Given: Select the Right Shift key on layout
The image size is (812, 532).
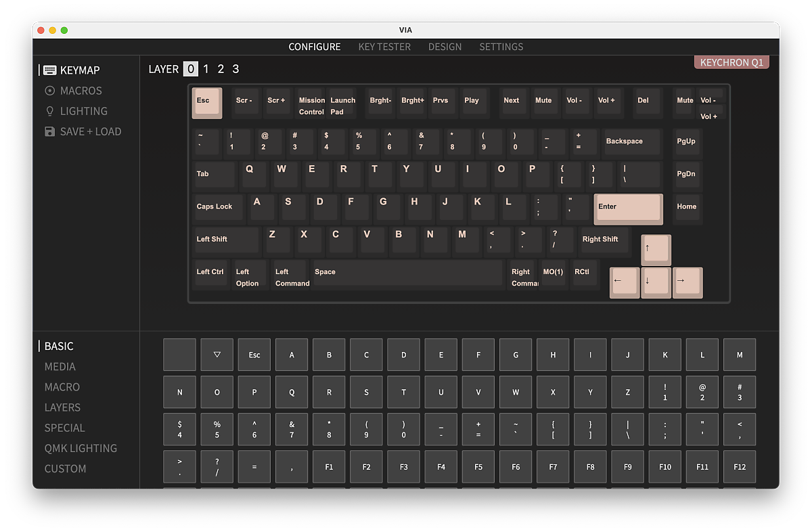Looking at the screenshot, I should 604,242.
